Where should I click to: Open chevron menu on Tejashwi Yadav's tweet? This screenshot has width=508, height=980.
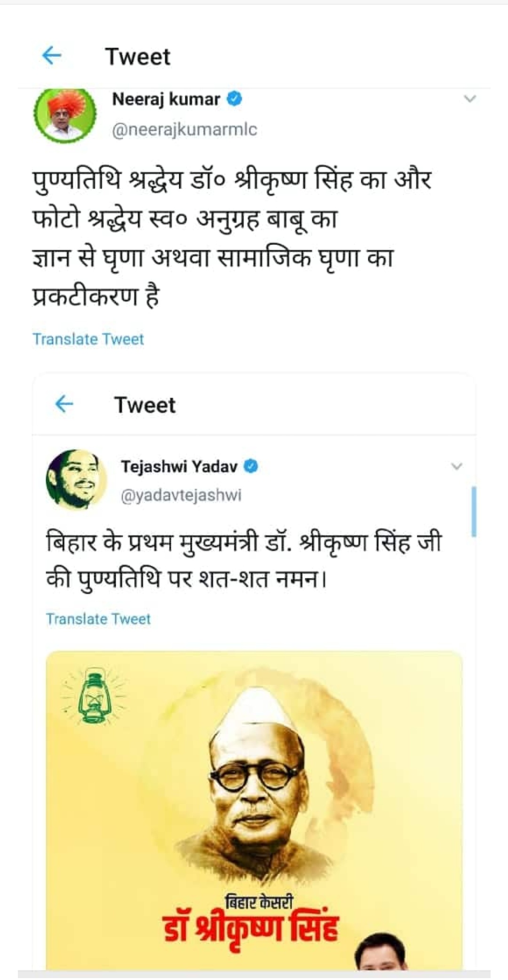pos(456,466)
